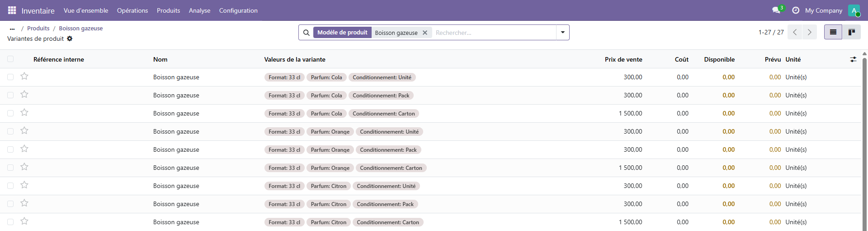The height and width of the screenshot is (231, 868).
Task: Click the Valeurs de la variante header
Action: pyautogui.click(x=295, y=59)
